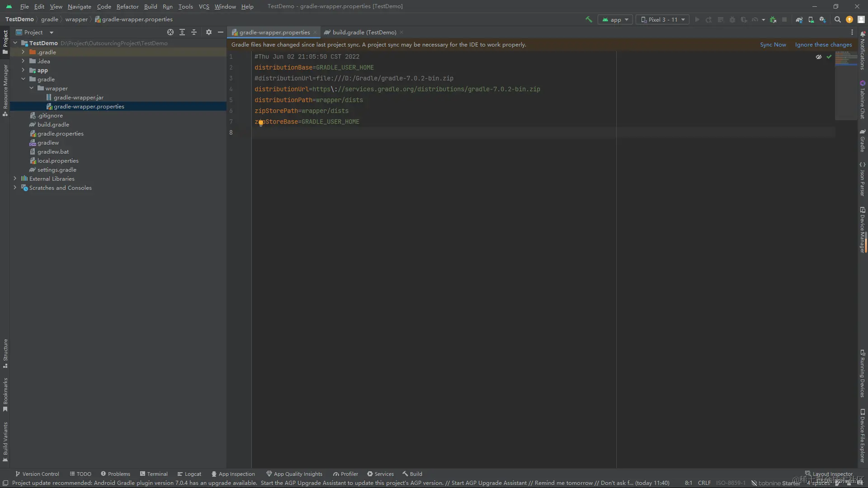Open the app run configuration dropdown
This screenshot has height=488, width=868.
[615, 19]
